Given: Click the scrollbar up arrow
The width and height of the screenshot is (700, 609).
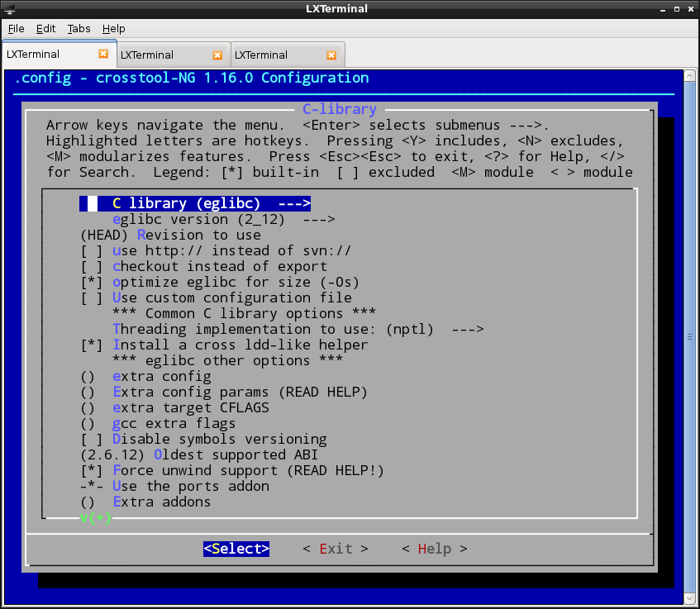Looking at the screenshot, I should 689,76.
